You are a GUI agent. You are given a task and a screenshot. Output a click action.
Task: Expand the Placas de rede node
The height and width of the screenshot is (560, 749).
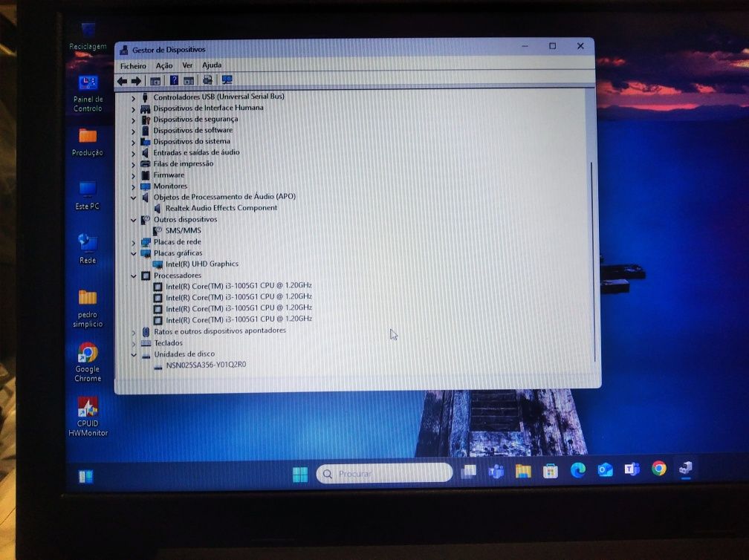point(133,243)
